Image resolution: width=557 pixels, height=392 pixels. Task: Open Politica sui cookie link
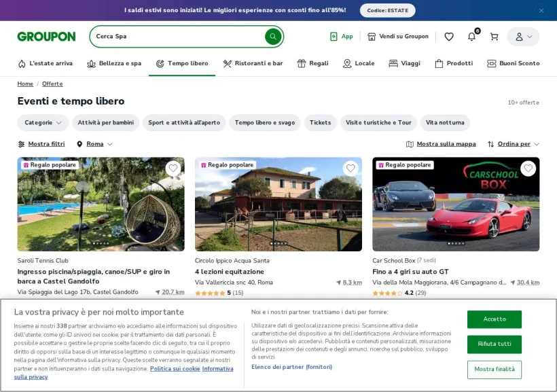[175, 369]
